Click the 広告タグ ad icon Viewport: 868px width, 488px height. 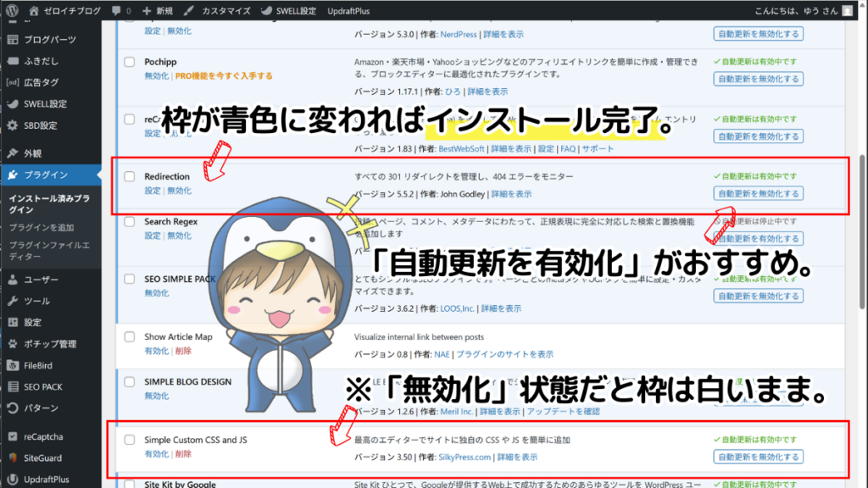point(13,82)
